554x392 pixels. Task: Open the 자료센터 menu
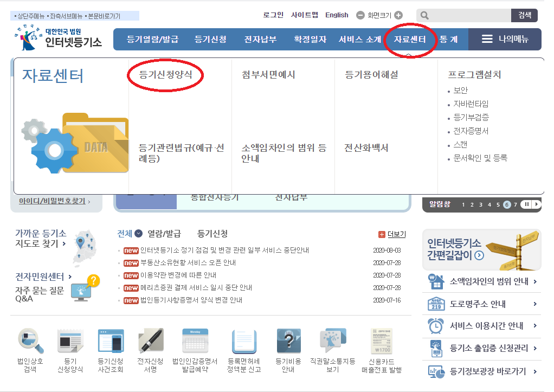[x=410, y=39]
